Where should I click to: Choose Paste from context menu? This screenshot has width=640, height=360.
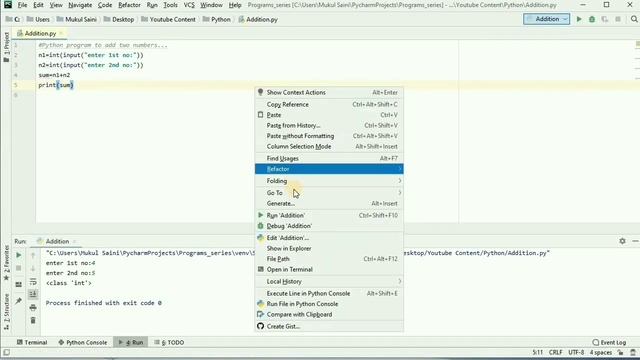(x=329, y=115)
